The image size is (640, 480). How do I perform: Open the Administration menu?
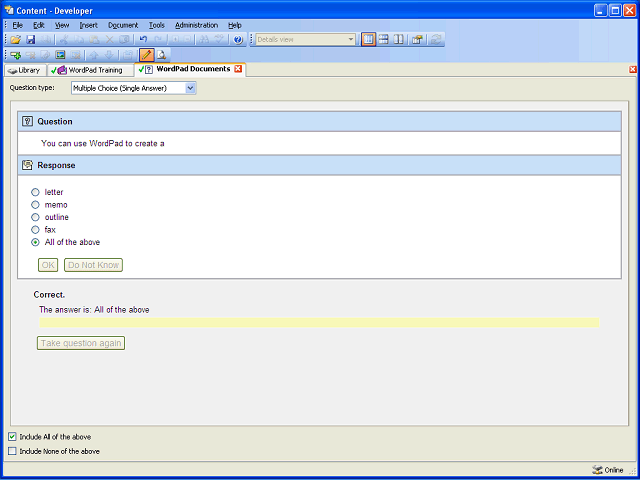[196, 25]
